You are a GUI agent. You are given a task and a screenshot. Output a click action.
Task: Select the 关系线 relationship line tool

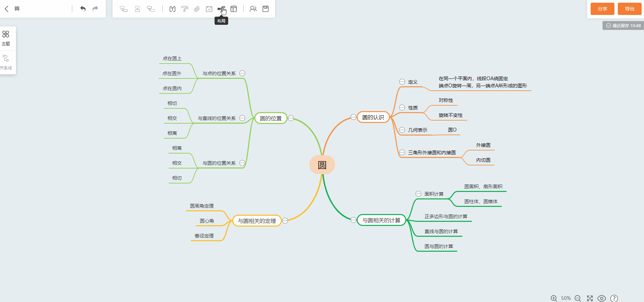(6, 62)
